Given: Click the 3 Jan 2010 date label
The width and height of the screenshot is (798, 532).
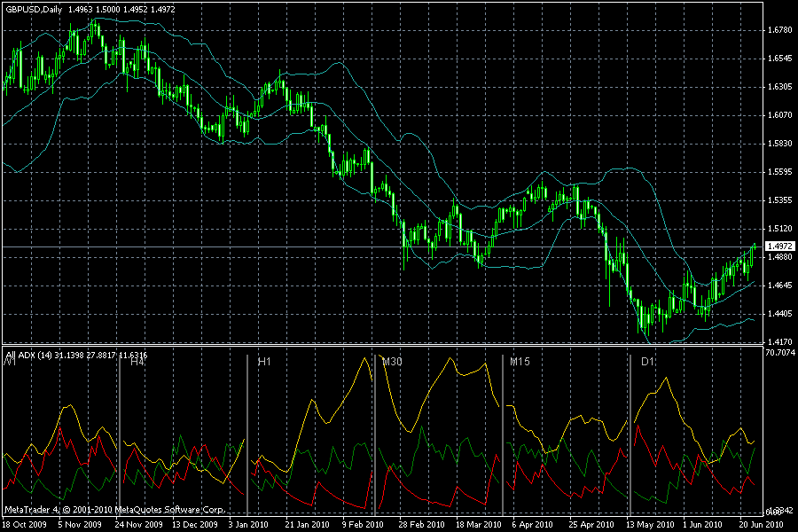Looking at the screenshot, I should pyautogui.click(x=248, y=524).
